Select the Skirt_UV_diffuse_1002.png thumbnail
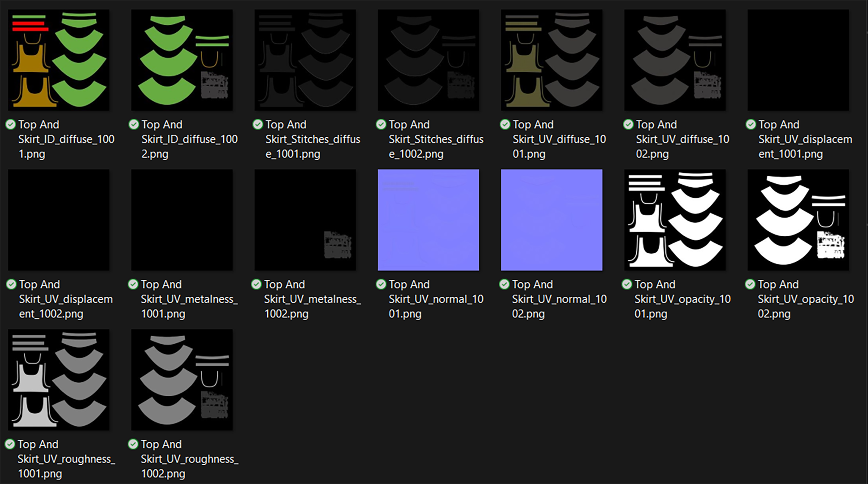 [x=675, y=60]
